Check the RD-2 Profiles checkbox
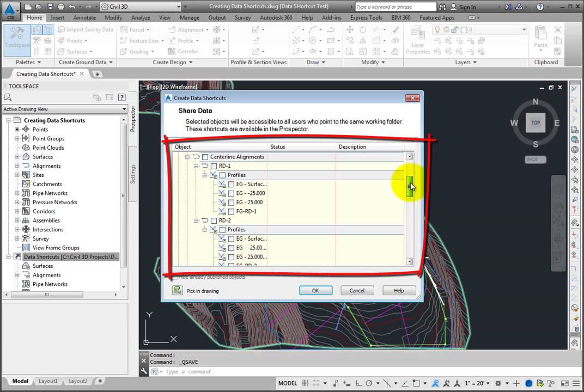The height and width of the screenshot is (392, 584). [x=222, y=230]
